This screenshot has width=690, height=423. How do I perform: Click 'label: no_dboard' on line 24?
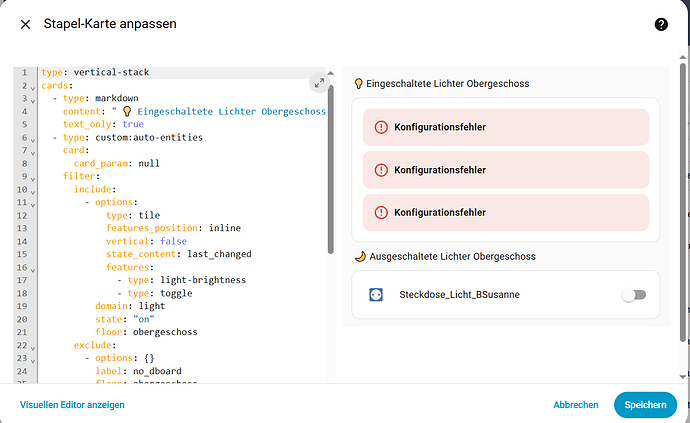pos(138,371)
